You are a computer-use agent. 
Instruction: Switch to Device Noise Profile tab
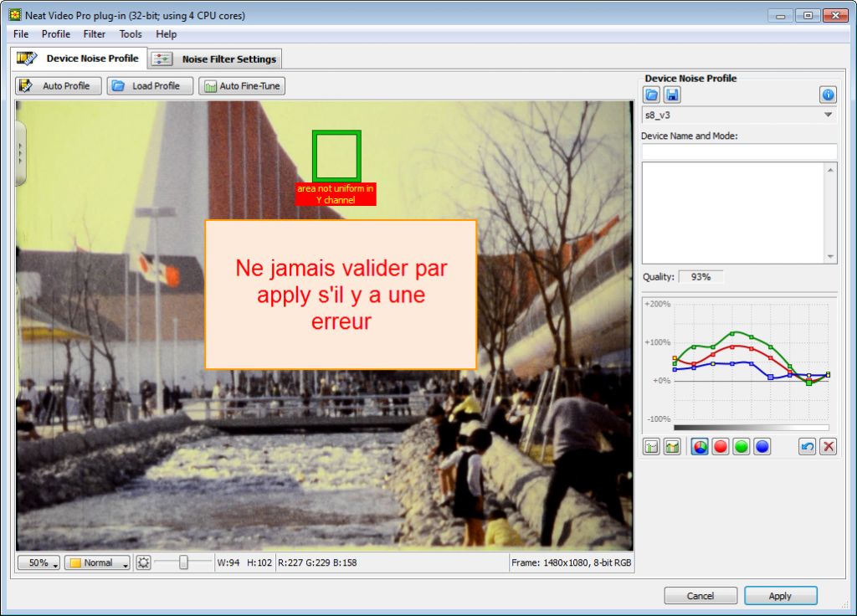tap(79, 59)
